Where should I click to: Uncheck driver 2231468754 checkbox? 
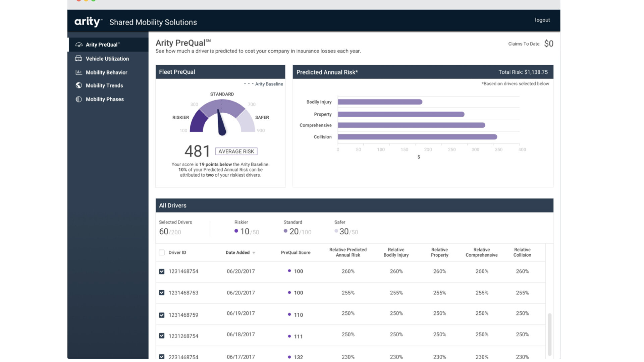[162, 357]
